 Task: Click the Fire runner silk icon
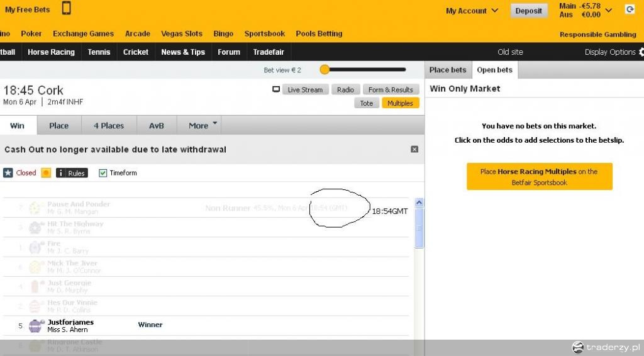tap(36, 247)
